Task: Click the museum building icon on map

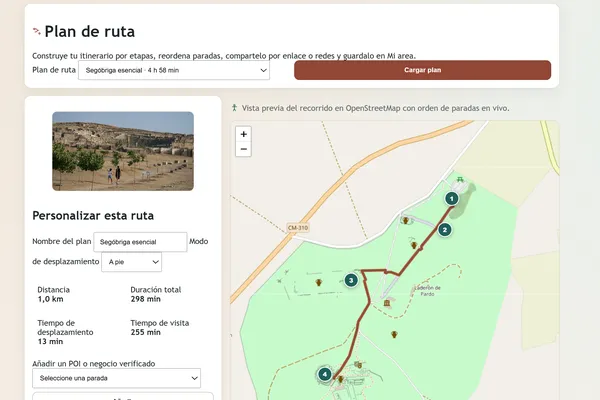Action: tap(387, 303)
